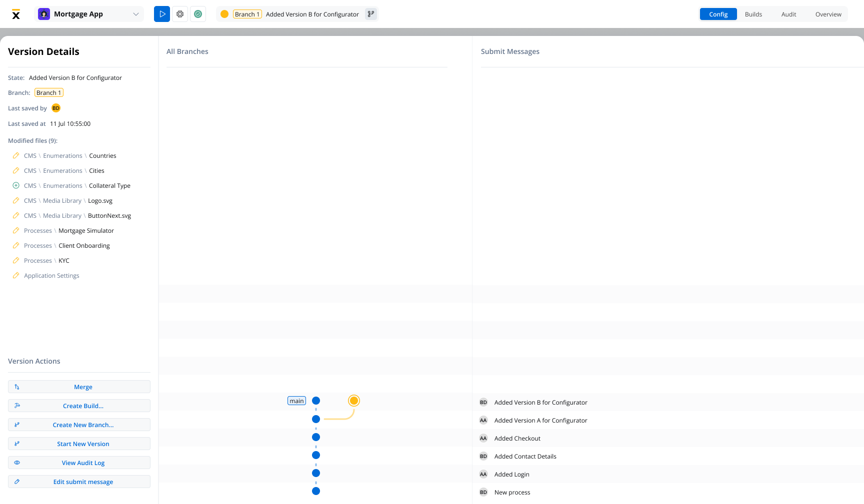Select the Added Contact Details message

click(x=525, y=457)
